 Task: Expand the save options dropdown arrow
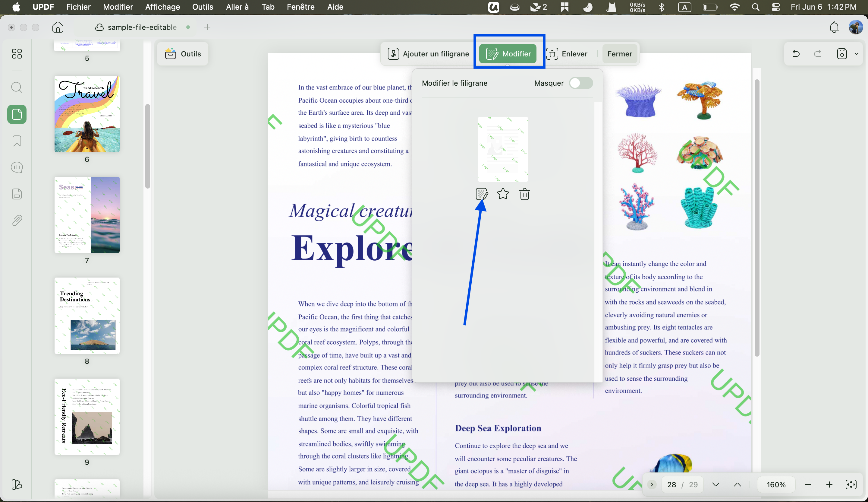tap(857, 53)
